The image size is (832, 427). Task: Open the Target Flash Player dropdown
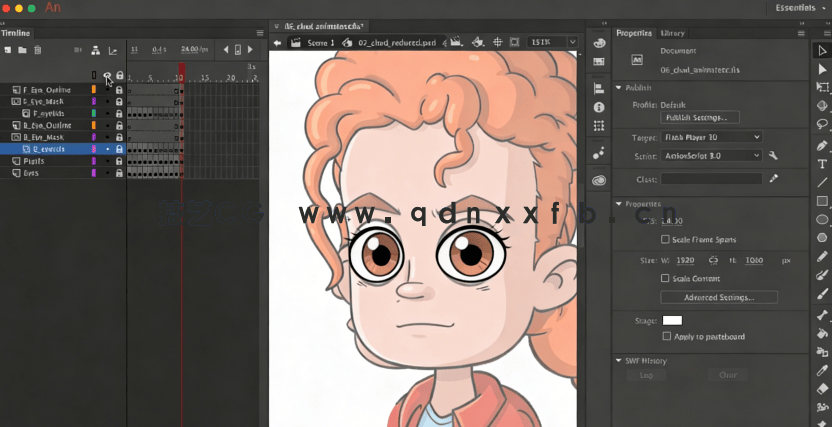click(711, 137)
